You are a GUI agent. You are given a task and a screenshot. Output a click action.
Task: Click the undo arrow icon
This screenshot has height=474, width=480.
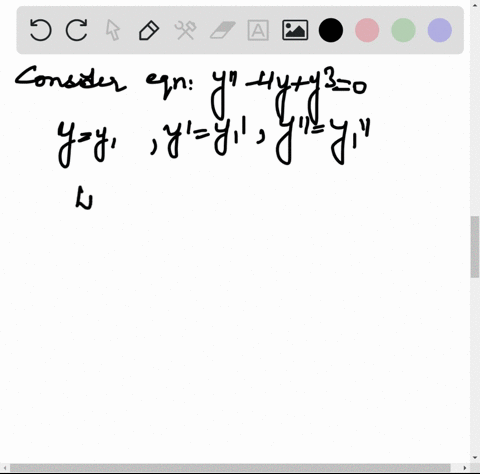coord(40,30)
